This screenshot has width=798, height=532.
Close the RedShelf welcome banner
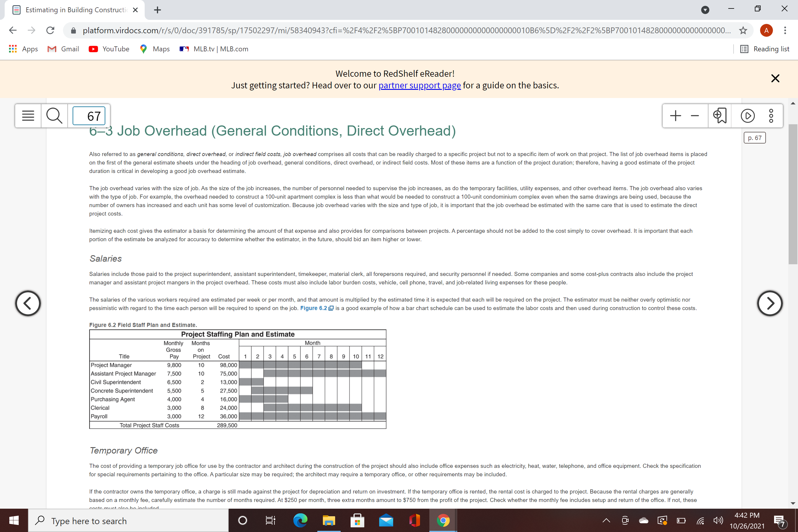click(x=775, y=78)
